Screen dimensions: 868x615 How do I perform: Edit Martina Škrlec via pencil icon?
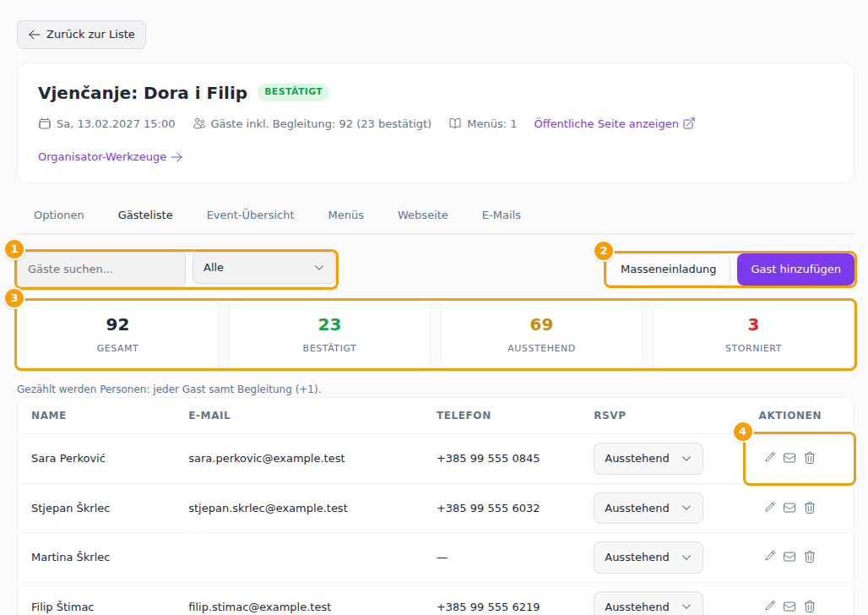(x=770, y=556)
